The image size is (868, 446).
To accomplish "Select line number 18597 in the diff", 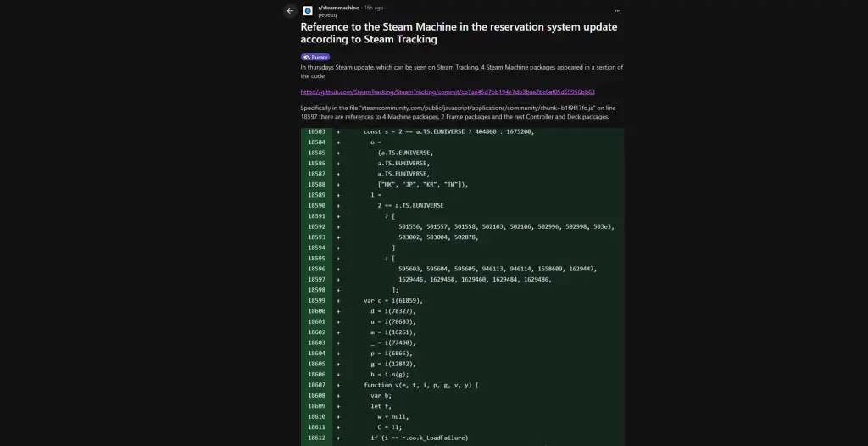I will (317, 279).
